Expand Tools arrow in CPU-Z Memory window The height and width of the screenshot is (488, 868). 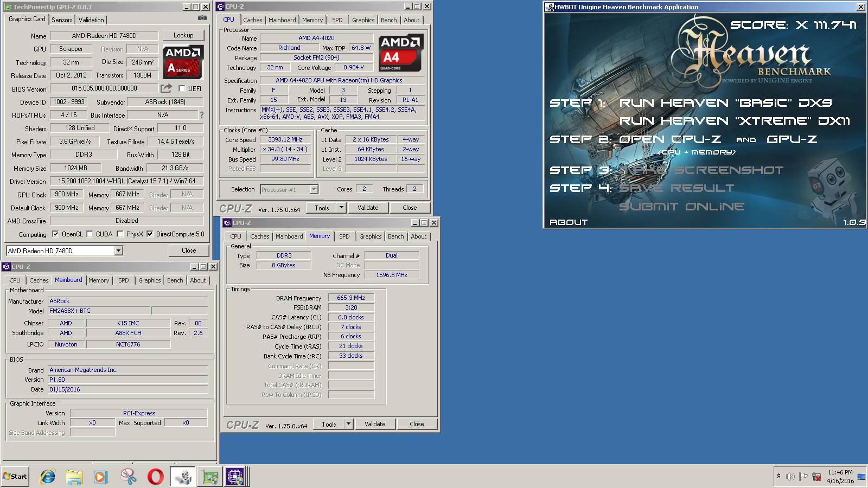coord(348,424)
